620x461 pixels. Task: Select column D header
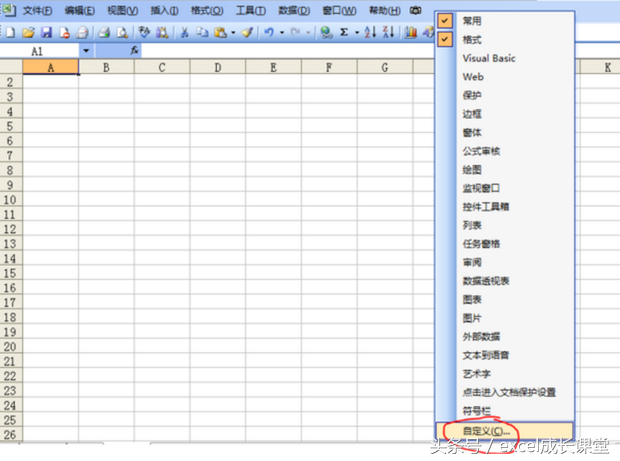pyautogui.click(x=217, y=68)
